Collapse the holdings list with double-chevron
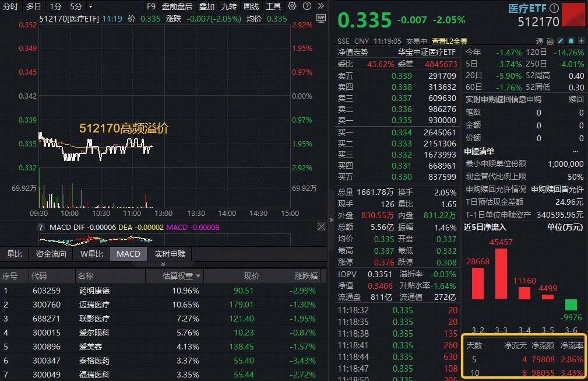 coord(163,264)
